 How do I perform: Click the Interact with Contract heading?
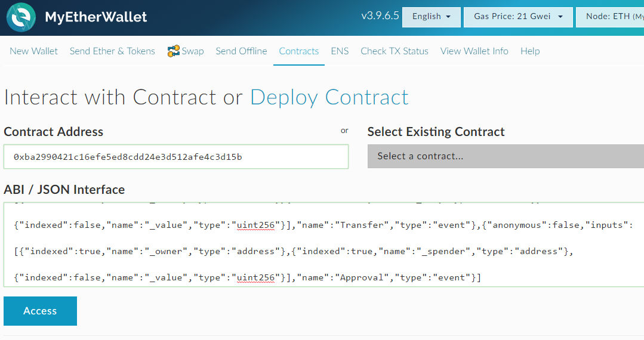pos(110,97)
